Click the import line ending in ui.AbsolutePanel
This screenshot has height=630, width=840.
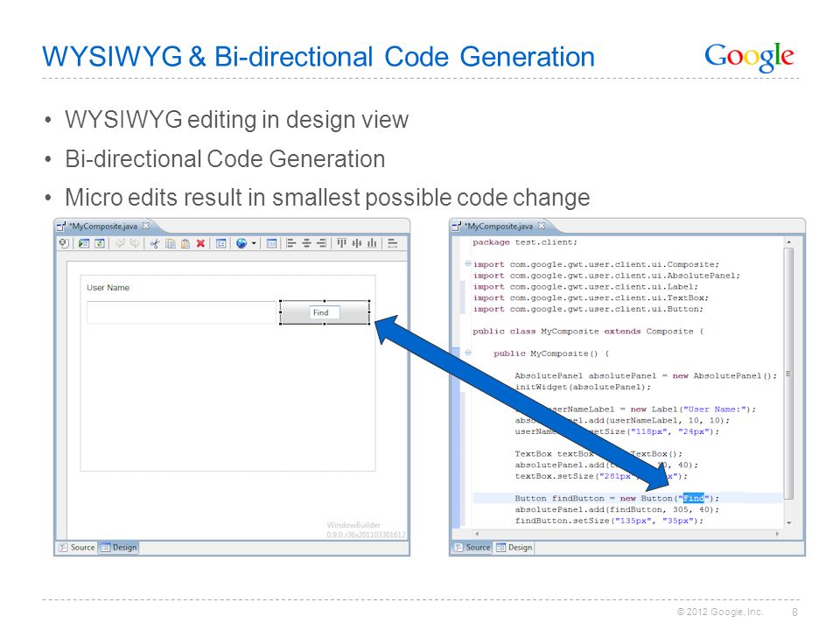tap(606, 276)
